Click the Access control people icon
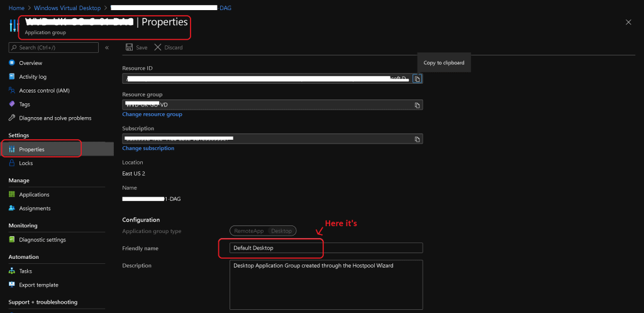Screen dimensions: 644x313 pyautogui.click(x=12, y=91)
